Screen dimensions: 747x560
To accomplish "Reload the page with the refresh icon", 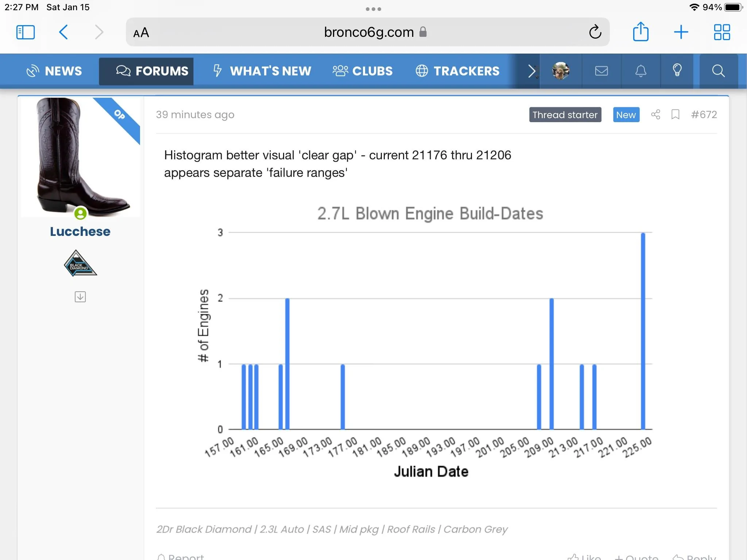I will 595,32.
